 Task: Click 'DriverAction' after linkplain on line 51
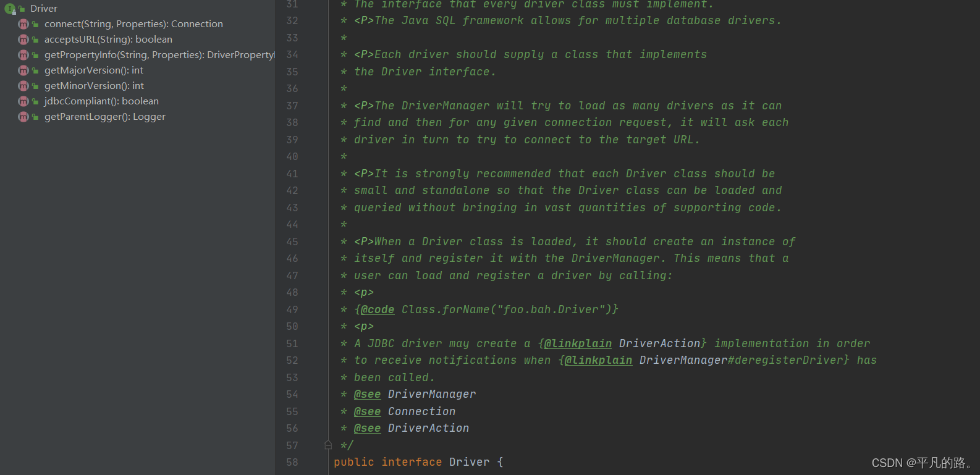click(x=659, y=343)
